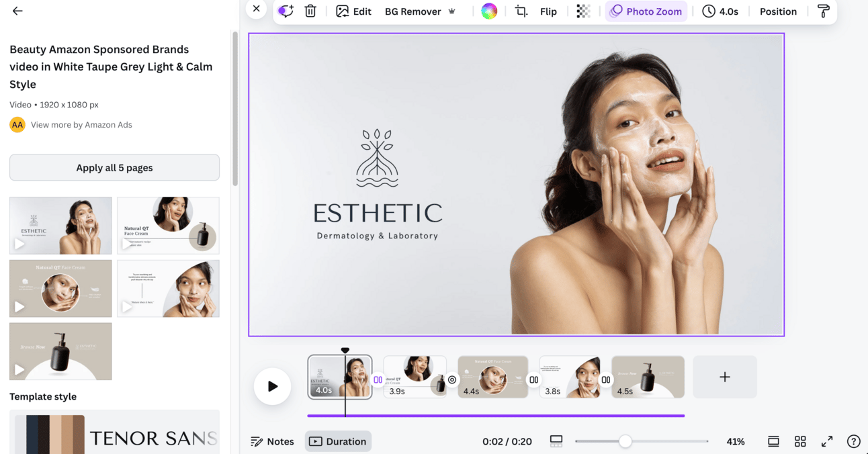Viewport: 868px width, 454px height.
Task: Switch to scroll view icon
Action: click(x=773, y=441)
